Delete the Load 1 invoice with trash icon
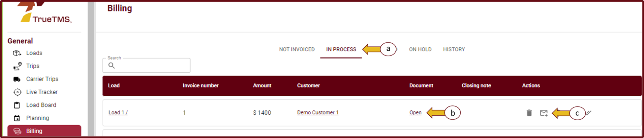644x138 pixels. pyautogui.click(x=529, y=113)
